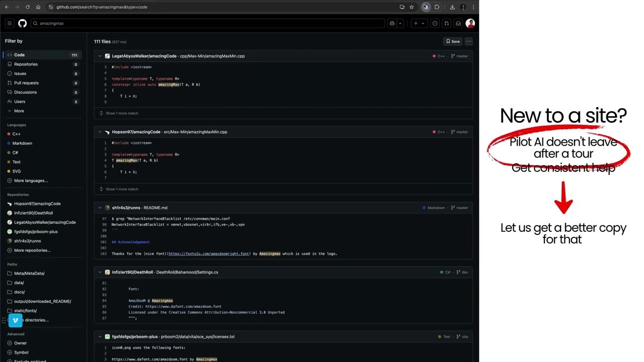Bookmark this page with the star icon
Screen dimensions: 644x362
(x=412, y=7)
